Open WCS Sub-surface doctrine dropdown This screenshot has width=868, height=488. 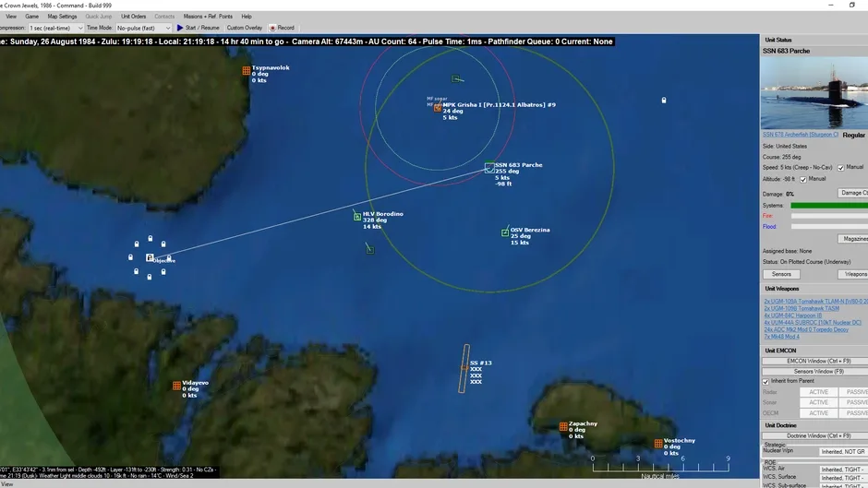pos(843,485)
